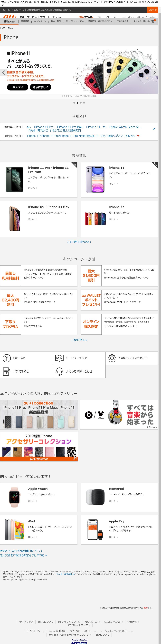Click the au STAR logo in header

coord(86,17)
